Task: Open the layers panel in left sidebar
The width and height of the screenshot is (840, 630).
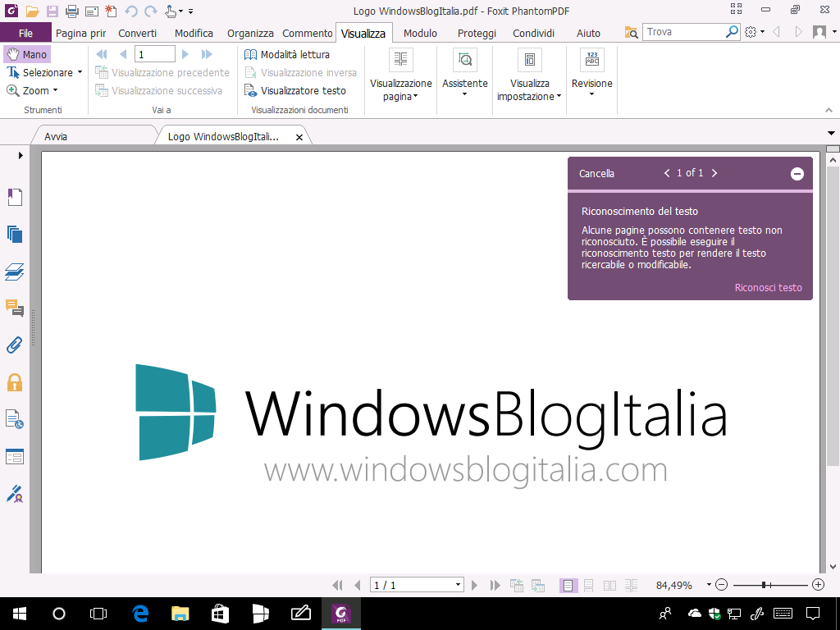Action: (x=15, y=272)
